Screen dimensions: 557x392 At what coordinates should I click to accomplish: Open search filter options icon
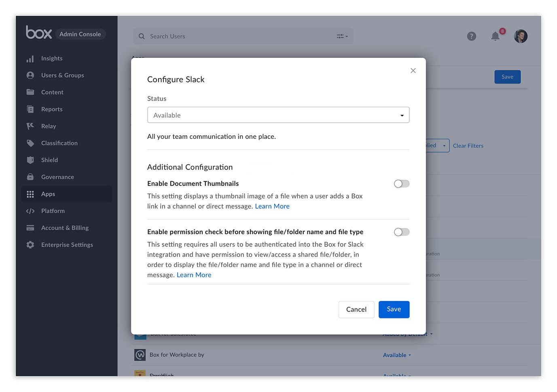[x=342, y=36]
